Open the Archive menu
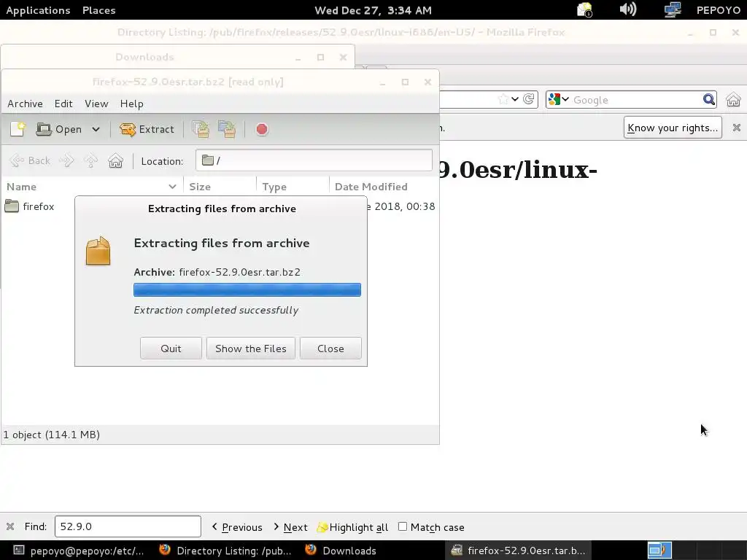747x560 pixels. pos(25,104)
